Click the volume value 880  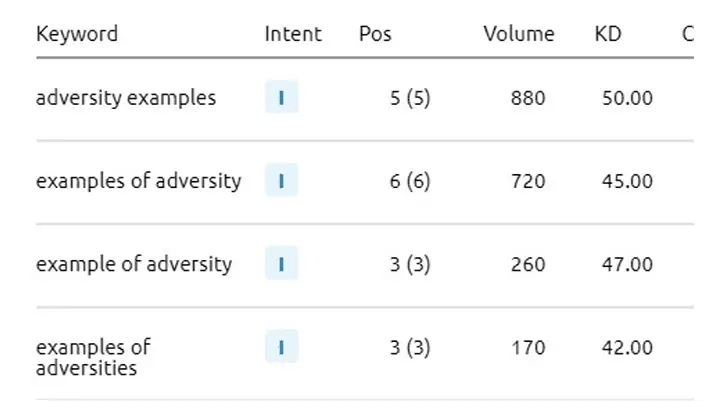coord(528,98)
